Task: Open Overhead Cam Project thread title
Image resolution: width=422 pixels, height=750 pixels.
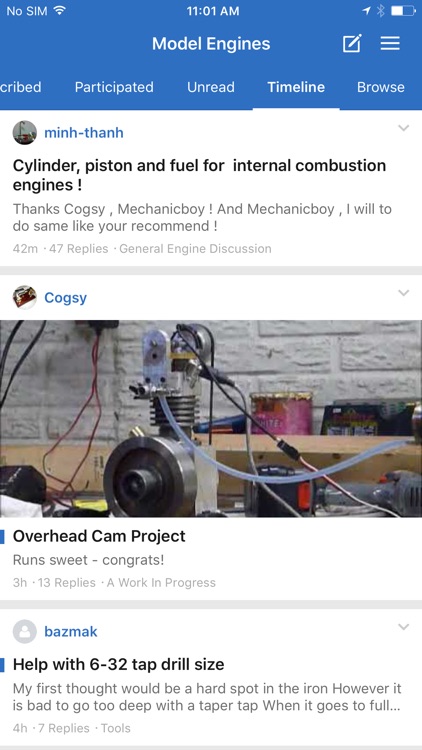Action: coord(99,536)
